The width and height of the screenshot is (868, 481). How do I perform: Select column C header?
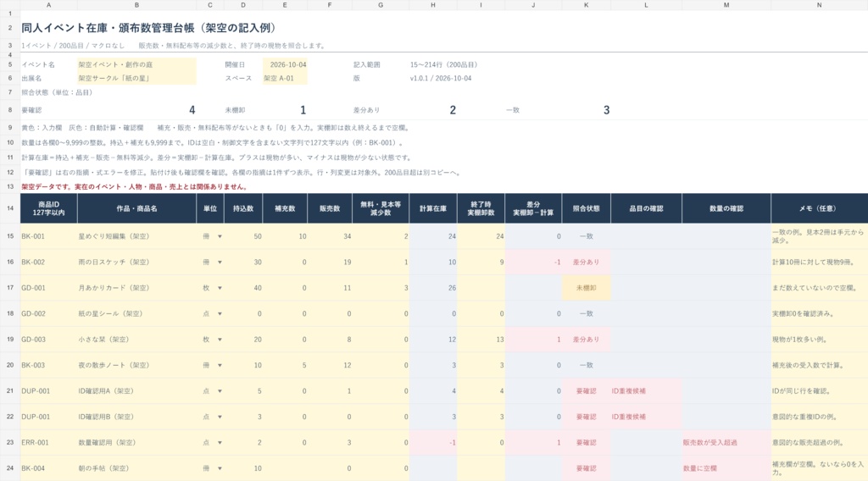tap(210, 5)
